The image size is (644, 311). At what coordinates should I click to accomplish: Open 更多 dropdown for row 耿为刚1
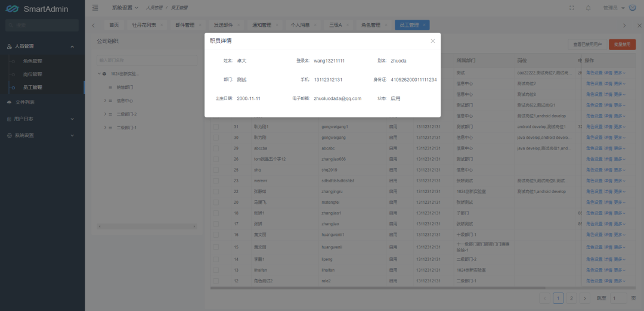point(620,127)
